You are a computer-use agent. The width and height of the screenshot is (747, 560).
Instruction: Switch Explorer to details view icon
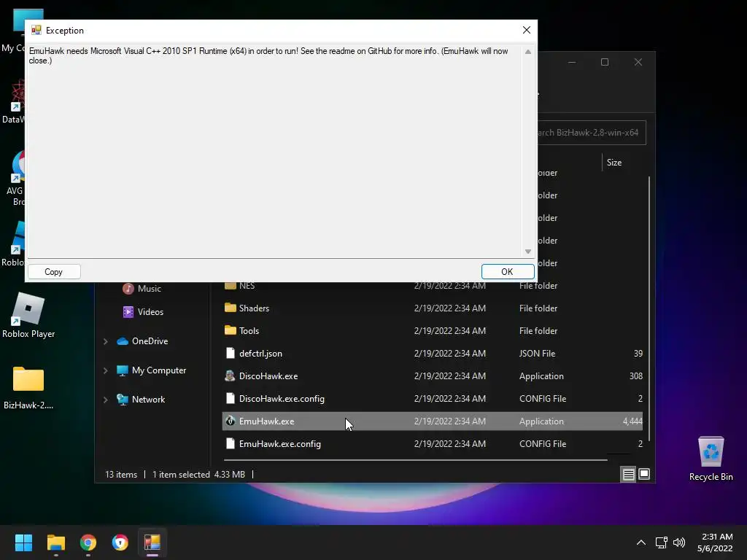[628, 474]
